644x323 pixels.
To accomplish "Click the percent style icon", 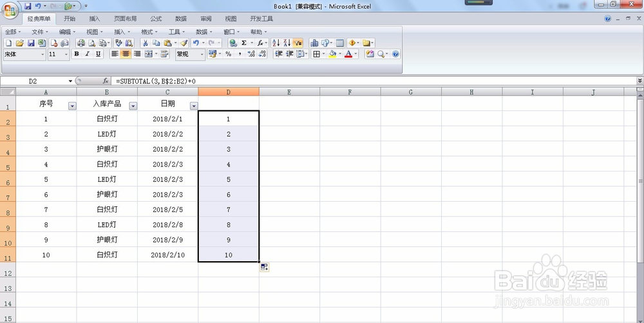I will [229, 54].
